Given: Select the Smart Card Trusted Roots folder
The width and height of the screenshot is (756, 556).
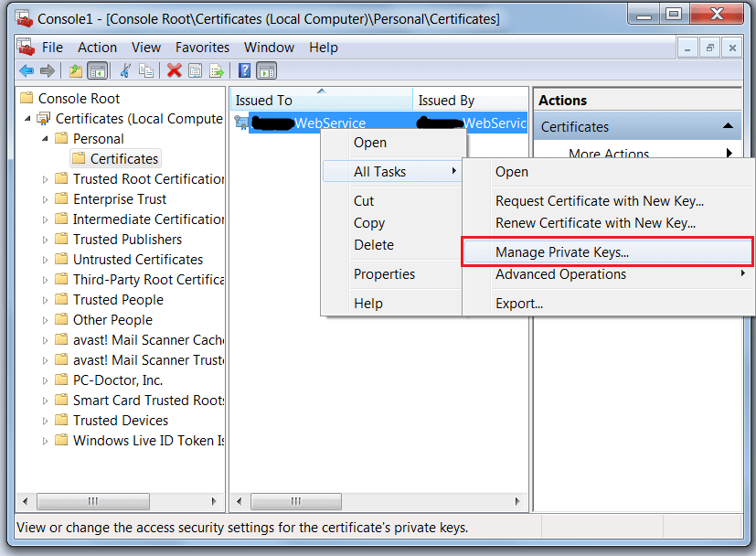Looking at the screenshot, I should pos(139,401).
